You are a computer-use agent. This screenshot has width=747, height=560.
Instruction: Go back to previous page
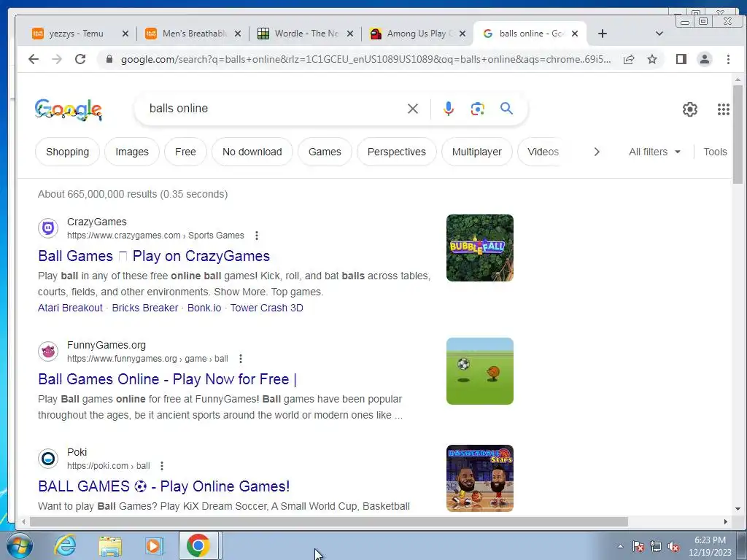coord(34,59)
